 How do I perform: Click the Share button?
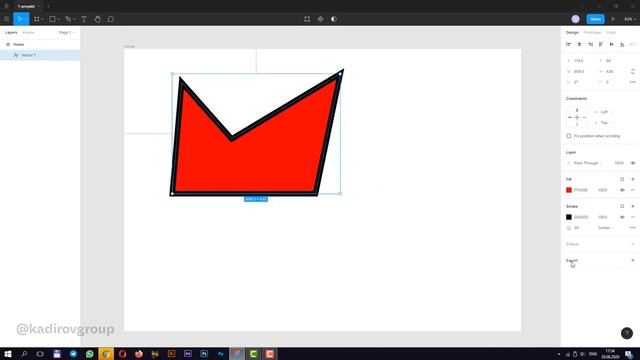595,19
